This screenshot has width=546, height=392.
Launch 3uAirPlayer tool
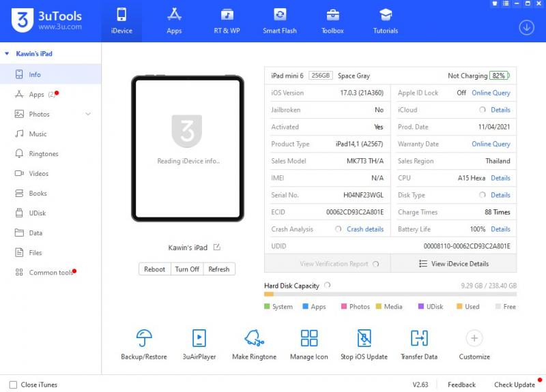click(199, 338)
